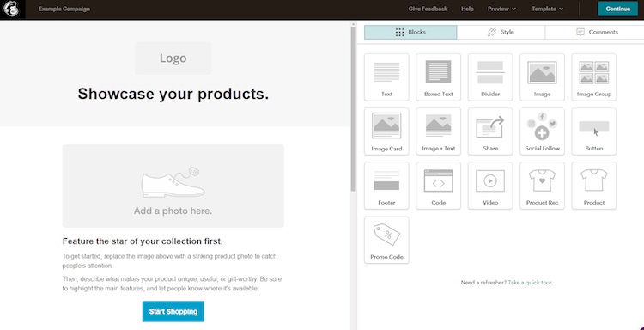Select the Footer block
The width and height of the screenshot is (644, 330).
[386, 186]
